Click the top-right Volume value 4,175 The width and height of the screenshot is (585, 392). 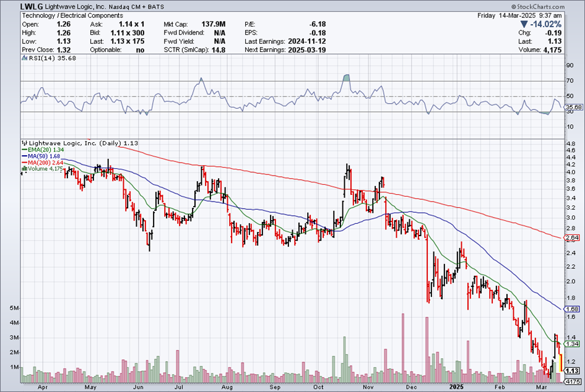click(552, 50)
